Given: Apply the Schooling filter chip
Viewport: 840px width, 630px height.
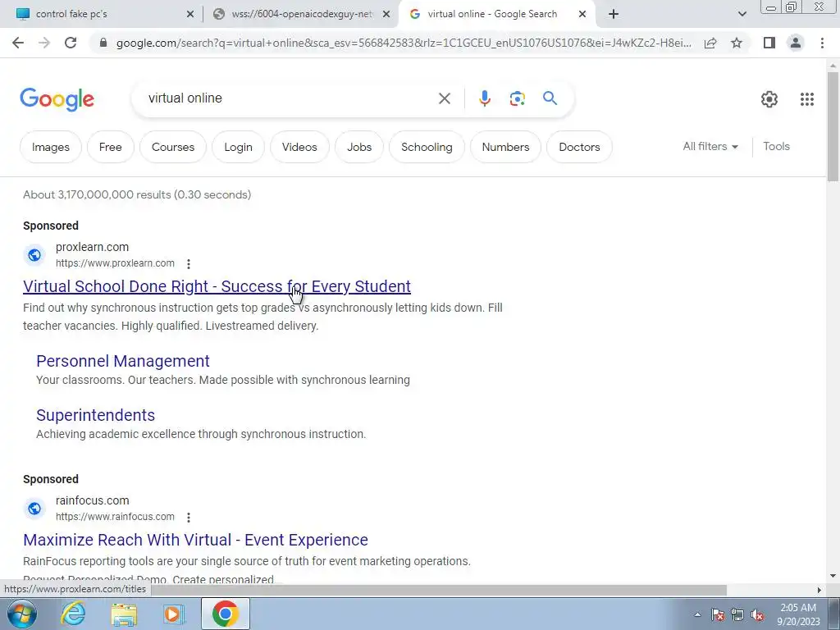Looking at the screenshot, I should 427,147.
